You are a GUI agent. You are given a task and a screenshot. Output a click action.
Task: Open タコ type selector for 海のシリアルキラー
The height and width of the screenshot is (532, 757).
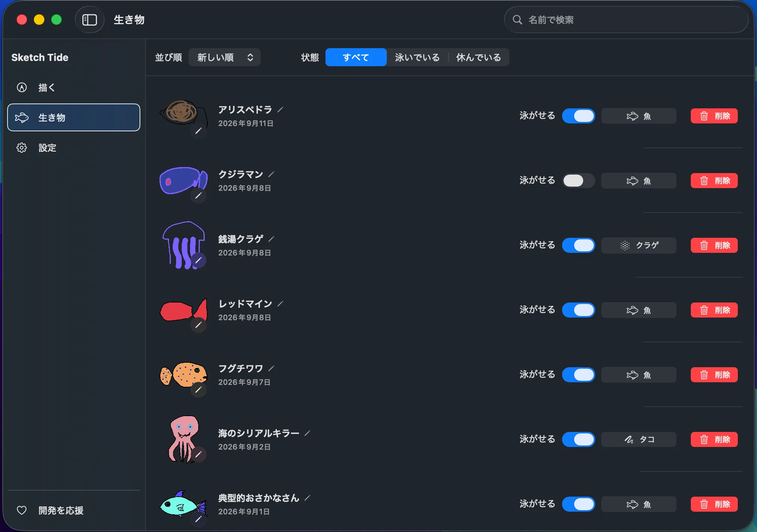tap(639, 439)
